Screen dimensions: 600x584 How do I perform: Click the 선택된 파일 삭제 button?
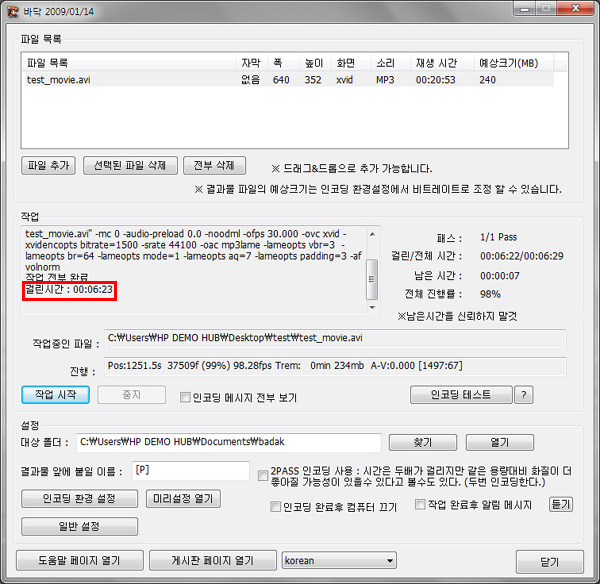point(130,165)
